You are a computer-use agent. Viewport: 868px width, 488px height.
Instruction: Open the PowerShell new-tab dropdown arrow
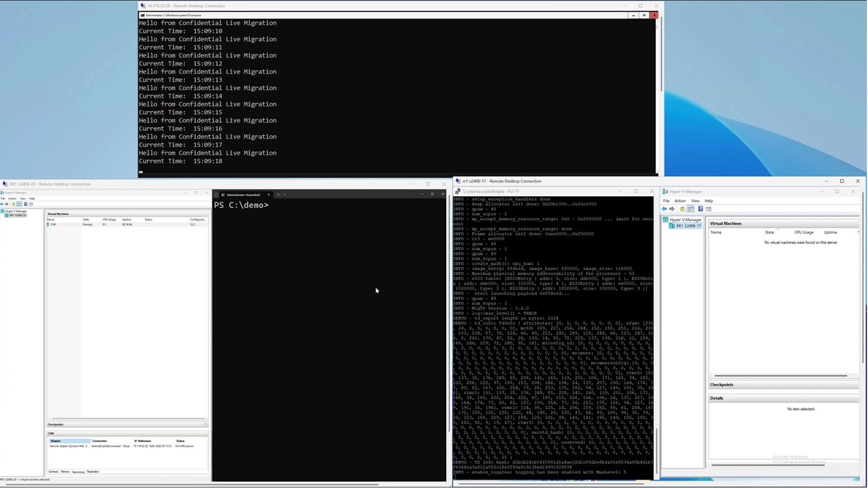285,194
